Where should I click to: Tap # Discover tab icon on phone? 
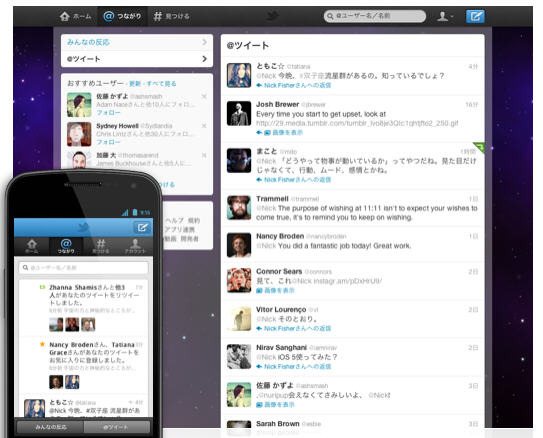[100, 246]
